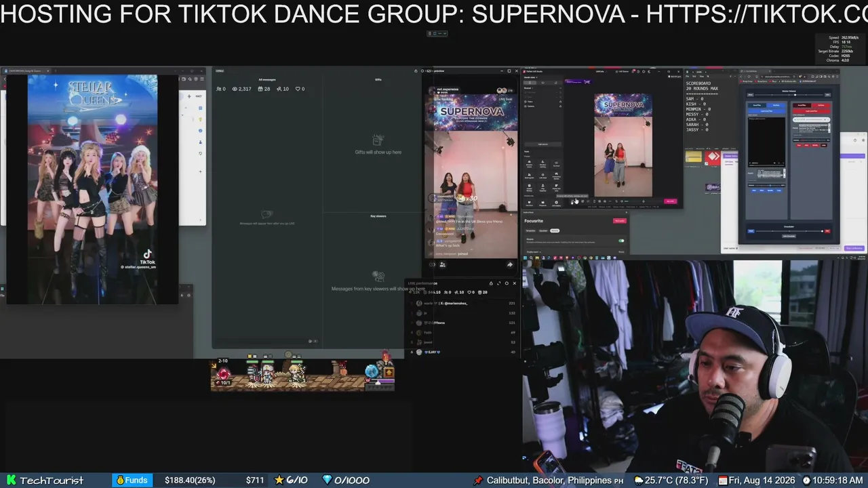The image size is (868, 488).
Task: Click the @mariemakes_ row in the LIVE performance list
Action: [x=463, y=303]
